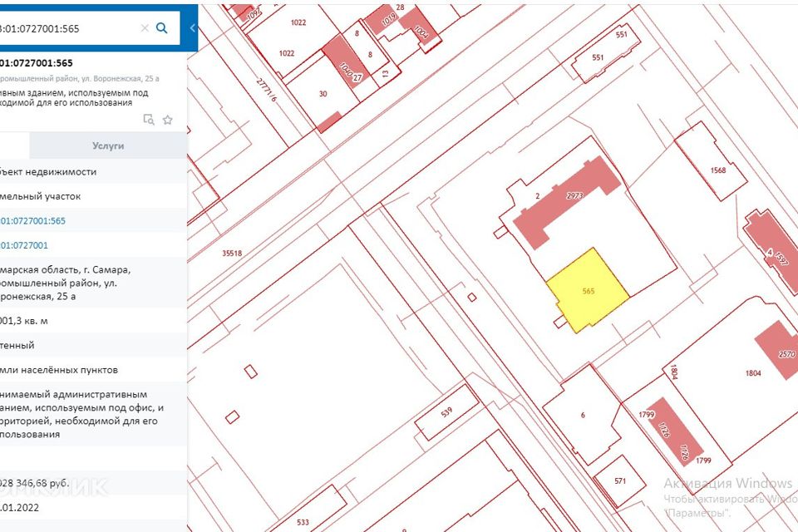Clear the search field with X
798x532 pixels.
point(145,27)
